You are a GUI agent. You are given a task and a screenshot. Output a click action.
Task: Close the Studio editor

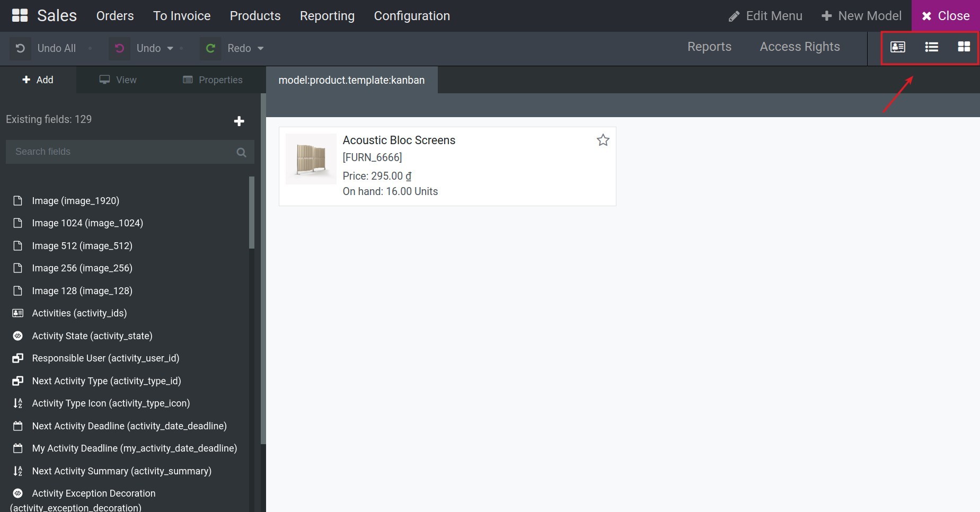[x=946, y=16]
